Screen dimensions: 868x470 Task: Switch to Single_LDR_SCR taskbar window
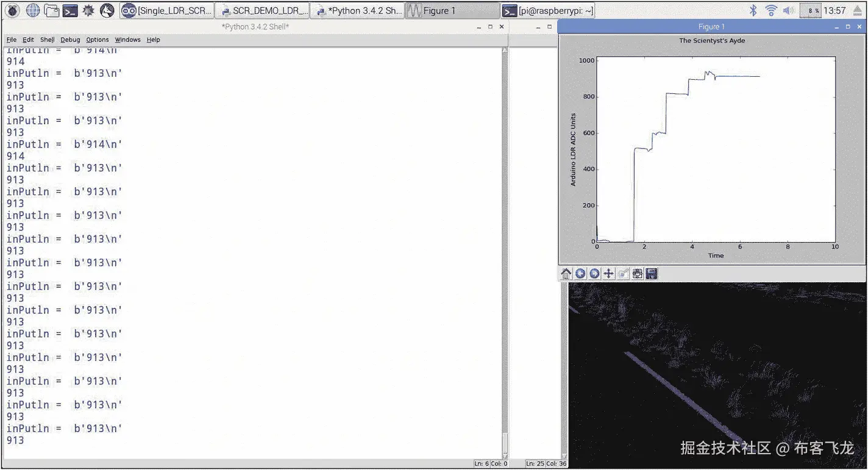click(x=166, y=10)
